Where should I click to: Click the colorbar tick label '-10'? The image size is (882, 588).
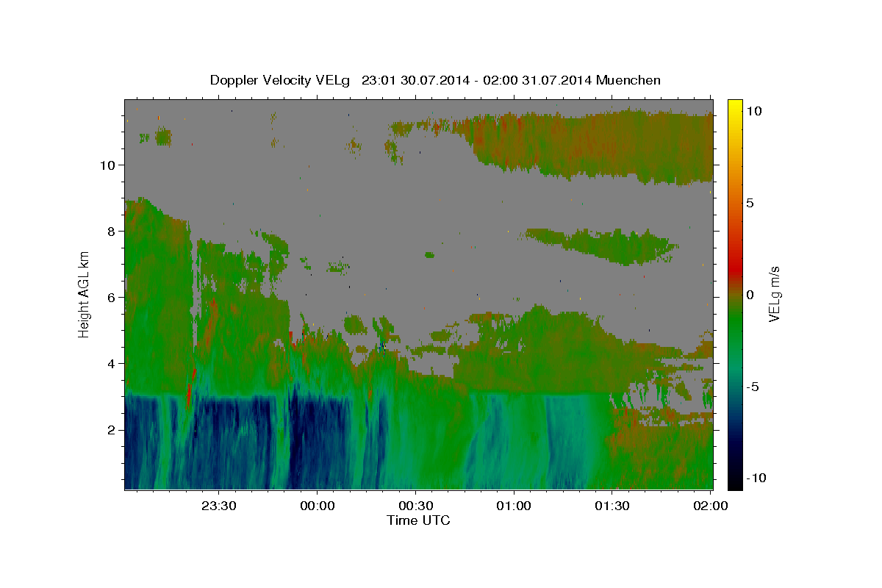(756, 478)
